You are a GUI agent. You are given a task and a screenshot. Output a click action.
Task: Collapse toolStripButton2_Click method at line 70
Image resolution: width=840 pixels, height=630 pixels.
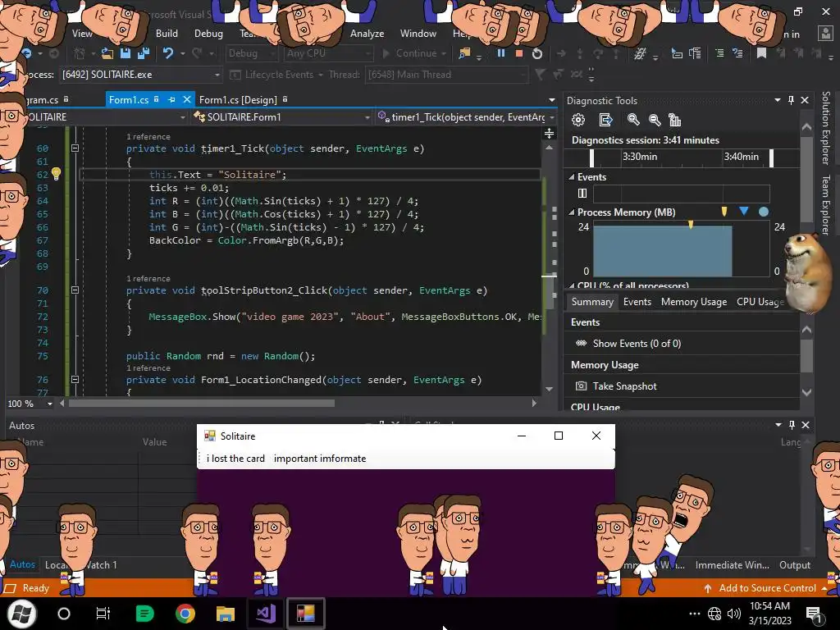point(75,290)
